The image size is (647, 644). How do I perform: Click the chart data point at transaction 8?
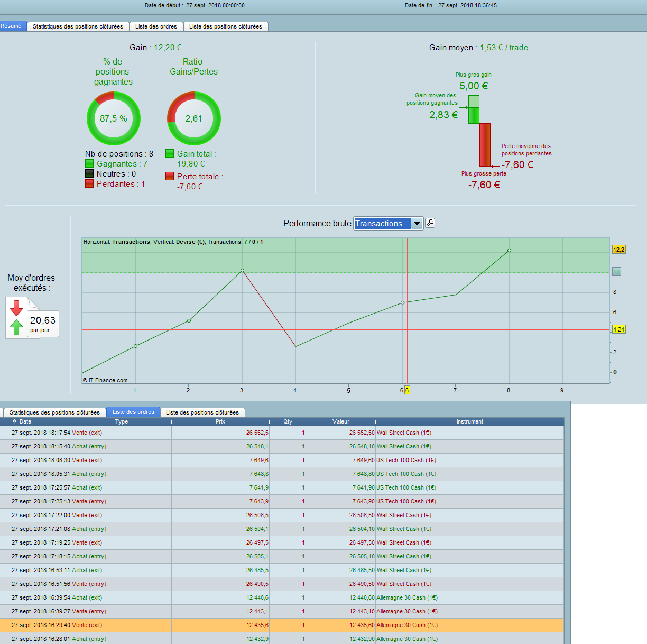point(509,251)
